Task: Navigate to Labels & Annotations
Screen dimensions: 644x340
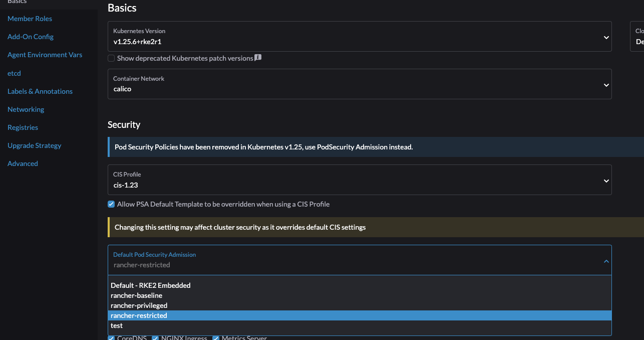Action: 40,91
